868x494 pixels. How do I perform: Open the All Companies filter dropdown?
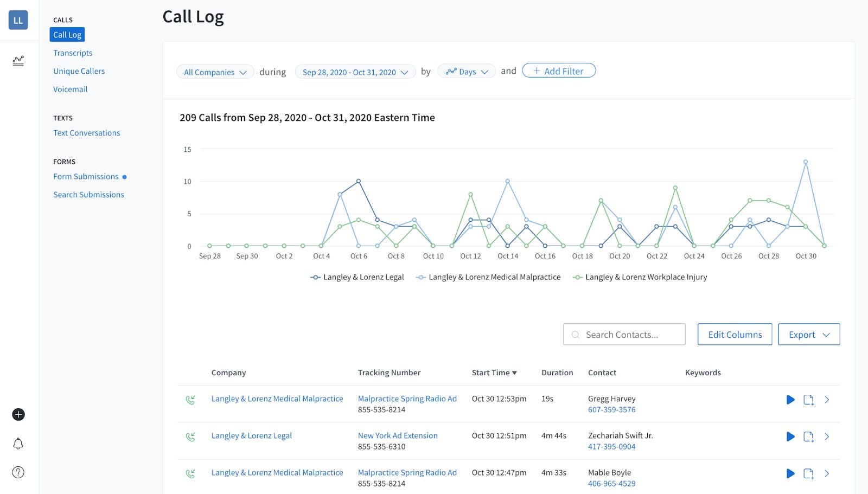(215, 72)
